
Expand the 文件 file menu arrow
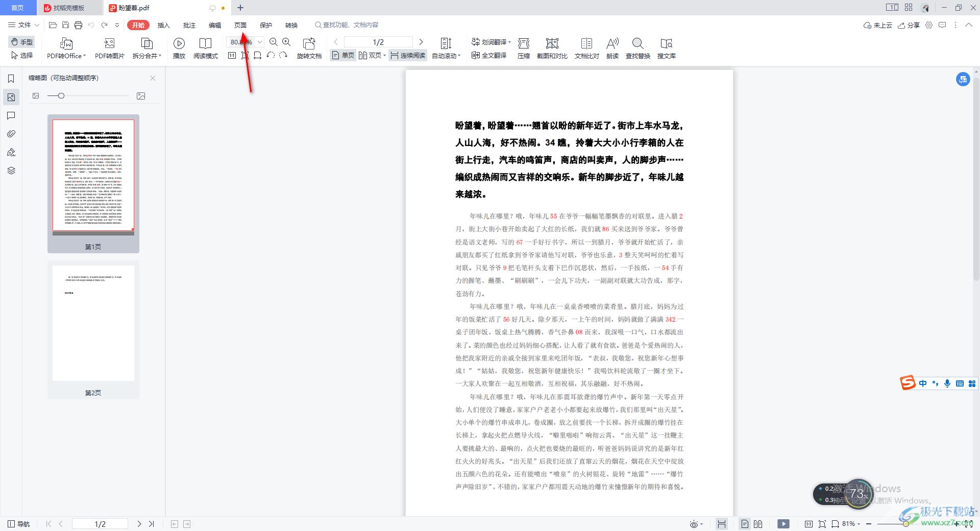coord(37,25)
